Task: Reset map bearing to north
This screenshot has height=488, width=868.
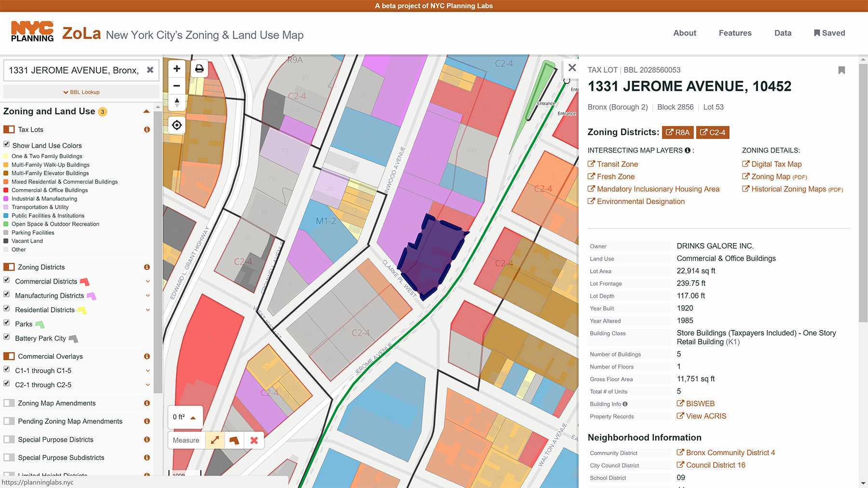Action: (177, 103)
